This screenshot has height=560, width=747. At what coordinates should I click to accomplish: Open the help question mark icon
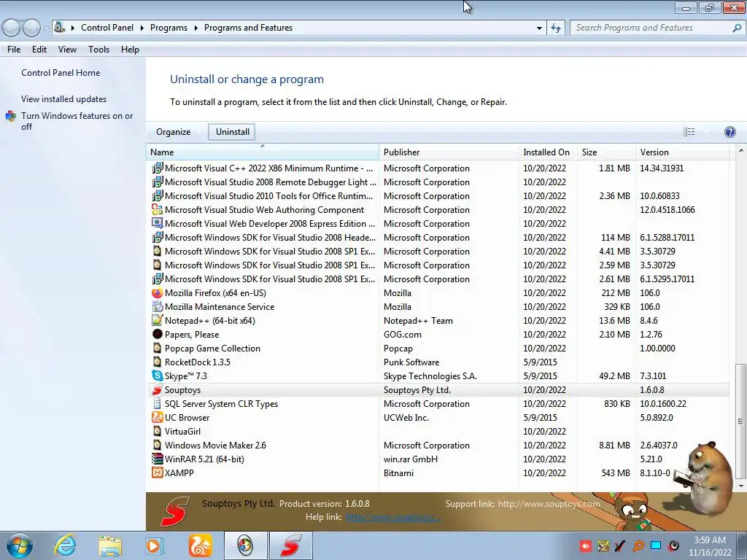pyautogui.click(x=729, y=132)
